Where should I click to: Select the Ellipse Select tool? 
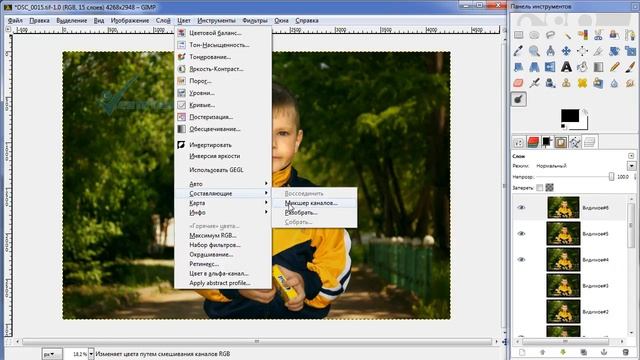(534, 35)
